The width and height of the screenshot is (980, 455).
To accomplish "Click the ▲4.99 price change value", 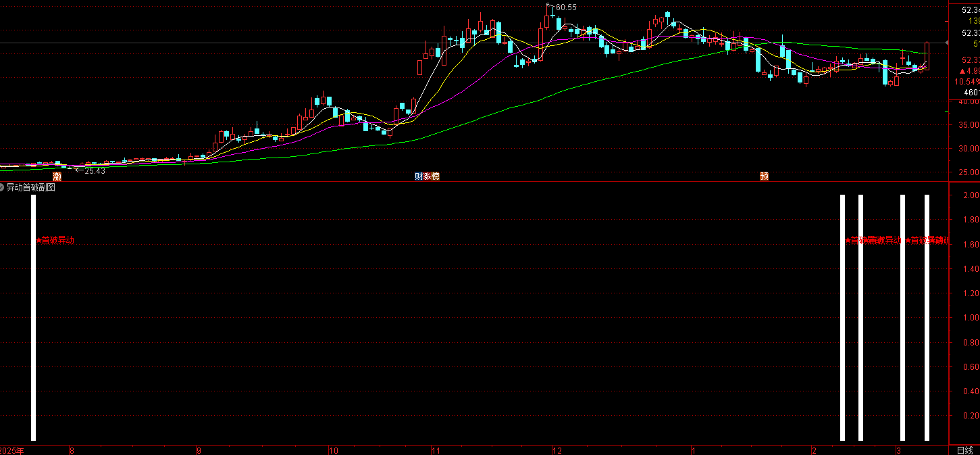I will 969,71.
